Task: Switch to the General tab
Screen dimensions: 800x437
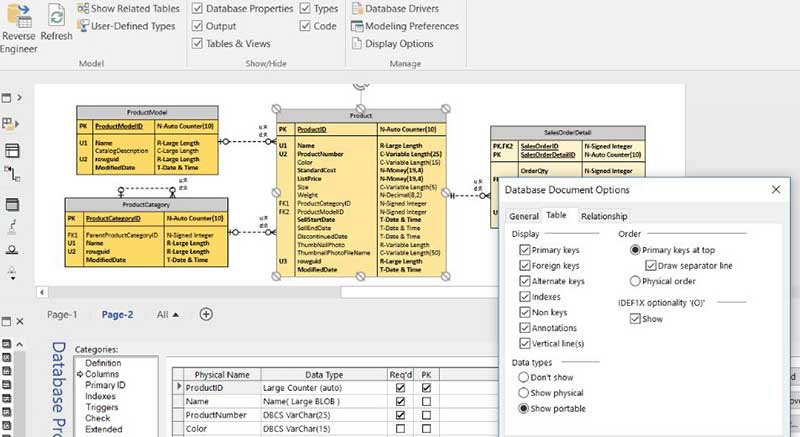Action: coord(523,216)
